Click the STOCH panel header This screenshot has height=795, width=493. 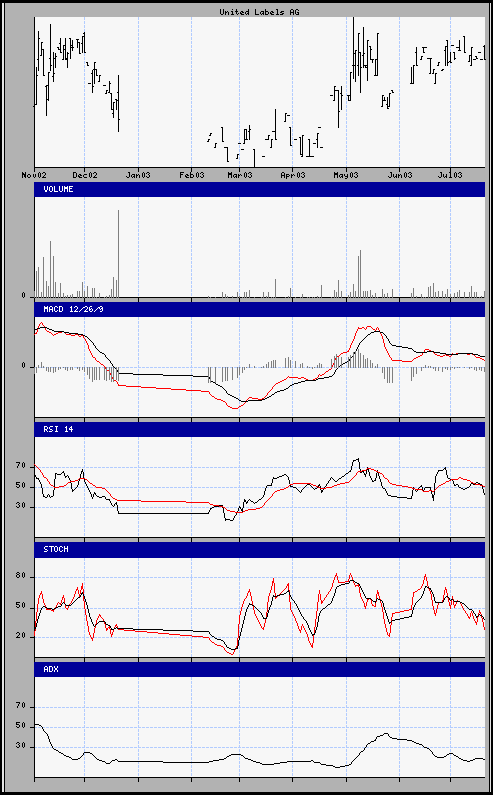[x=259, y=550]
